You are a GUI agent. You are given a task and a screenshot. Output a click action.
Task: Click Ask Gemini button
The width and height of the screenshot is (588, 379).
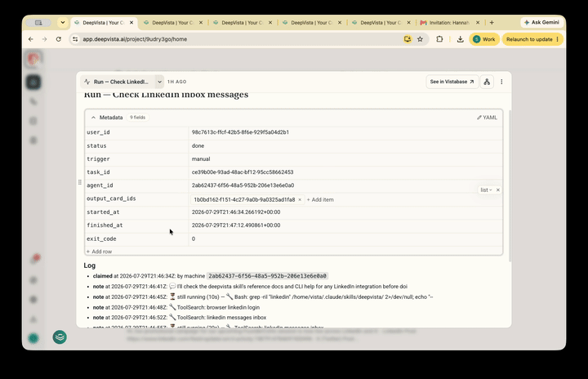pyautogui.click(x=541, y=23)
